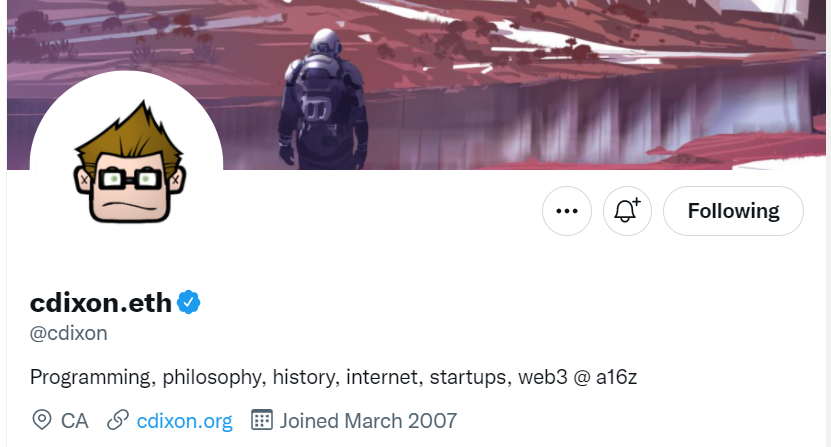Click the chain link icon
The height and width of the screenshot is (447, 831).
pos(118,420)
